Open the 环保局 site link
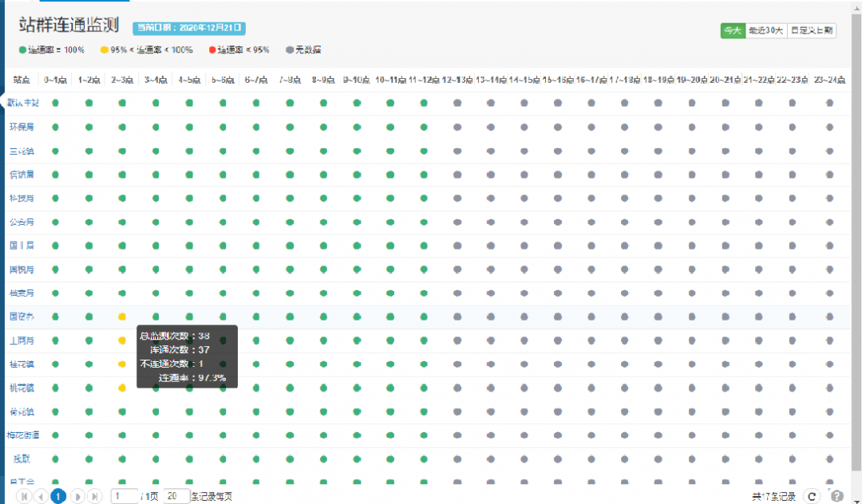Image resolution: width=862 pixels, height=504 pixels. [x=22, y=127]
